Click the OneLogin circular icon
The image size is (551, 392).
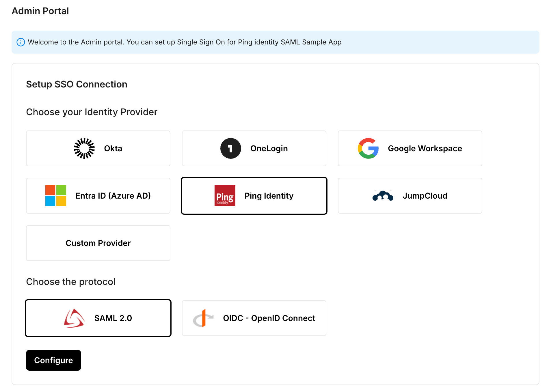[x=230, y=148]
